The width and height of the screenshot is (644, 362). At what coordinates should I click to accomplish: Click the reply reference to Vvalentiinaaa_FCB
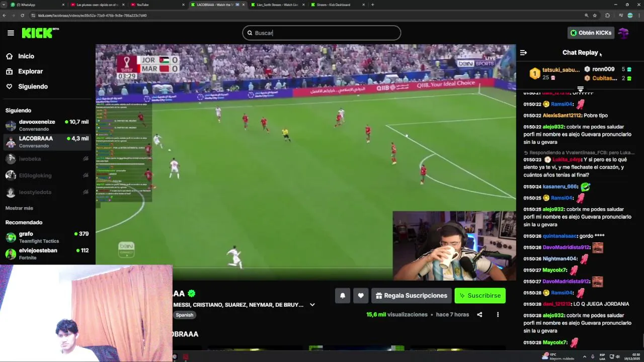coord(579,152)
